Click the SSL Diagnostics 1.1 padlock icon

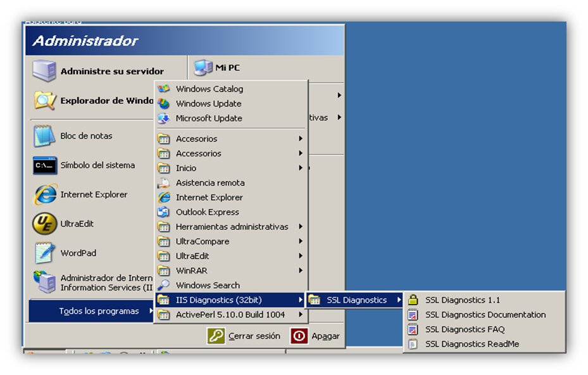(x=413, y=300)
